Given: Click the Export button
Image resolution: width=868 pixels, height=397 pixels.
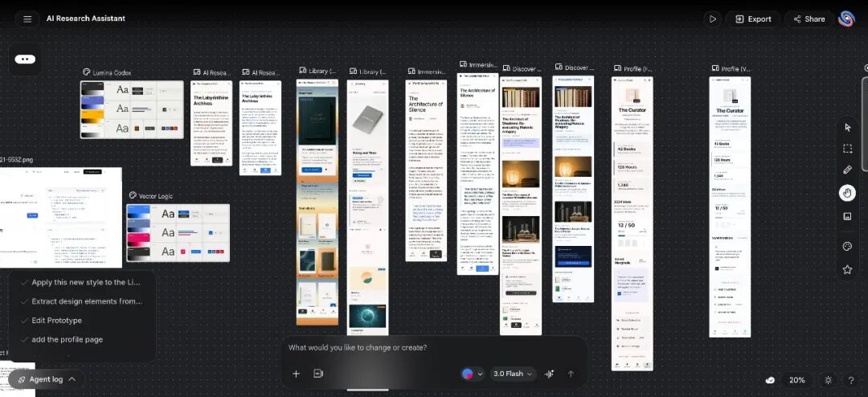Looking at the screenshot, I should point(751,18).
